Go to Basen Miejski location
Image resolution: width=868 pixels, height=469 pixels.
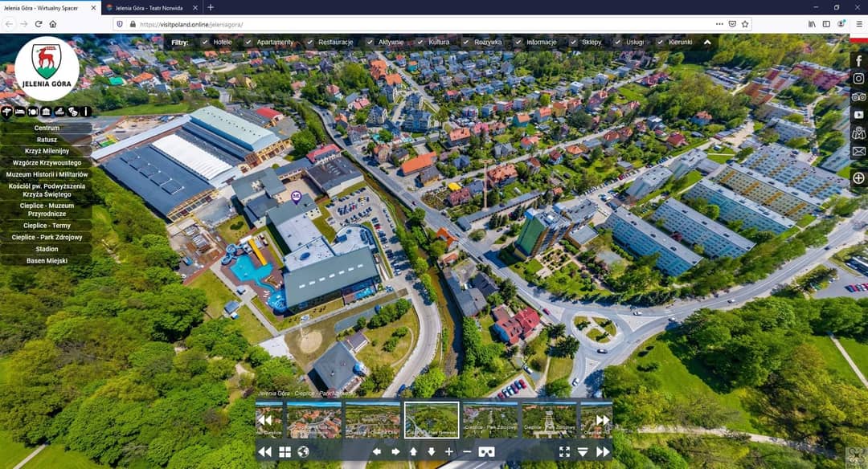[x=47, y=261]
